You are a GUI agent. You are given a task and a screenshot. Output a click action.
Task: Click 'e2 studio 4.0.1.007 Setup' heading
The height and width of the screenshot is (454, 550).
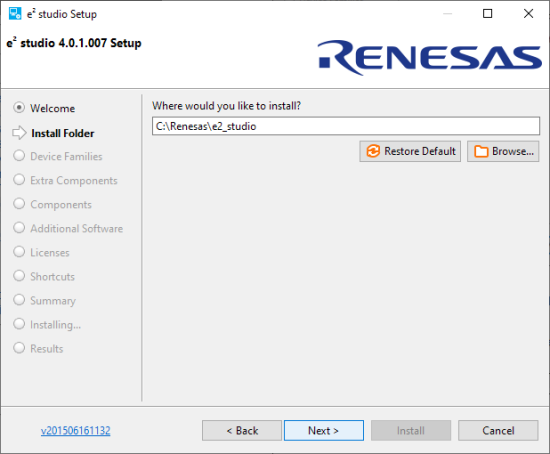click(74, 43)
